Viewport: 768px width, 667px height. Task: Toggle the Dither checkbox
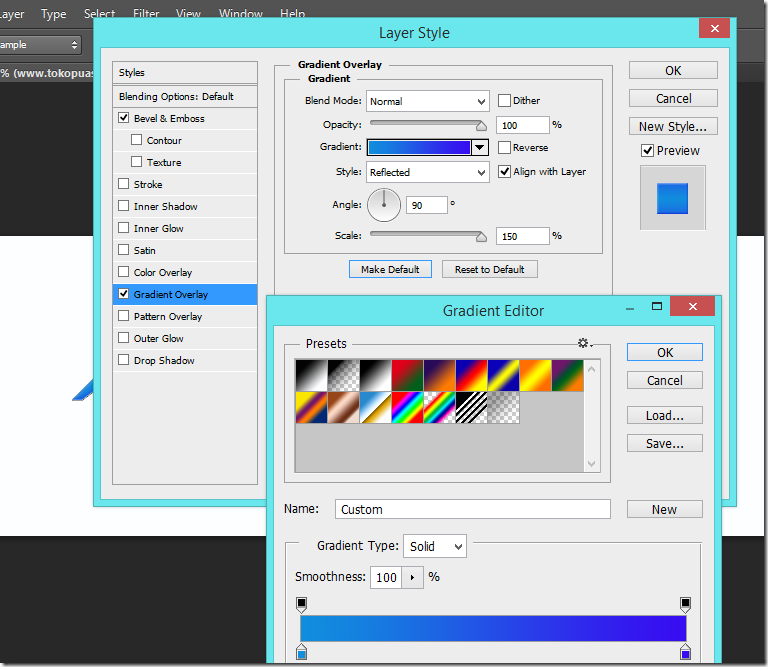pyautogui.click(x=504, y=100)
